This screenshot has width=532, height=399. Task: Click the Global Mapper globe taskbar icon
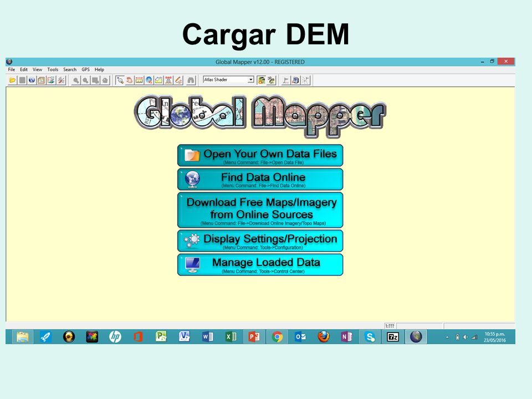pos(416,336)
